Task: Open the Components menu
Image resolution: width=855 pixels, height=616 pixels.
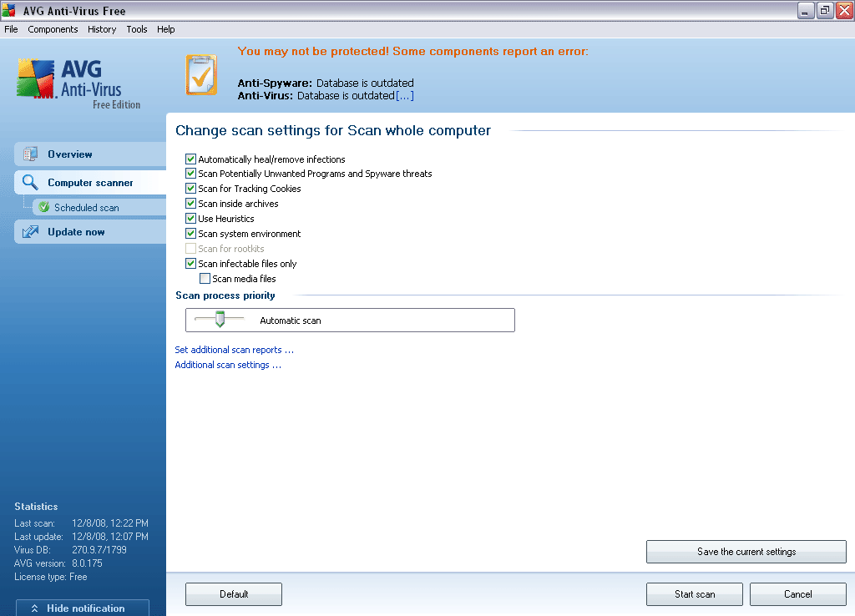Action: (x=53, y=29)
